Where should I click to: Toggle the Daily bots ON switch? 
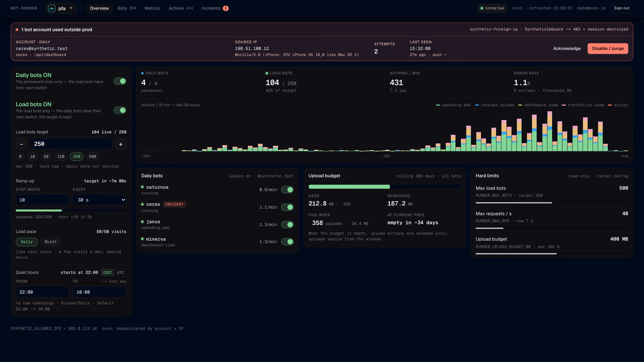pyautogui.click(x=120, y=81)
